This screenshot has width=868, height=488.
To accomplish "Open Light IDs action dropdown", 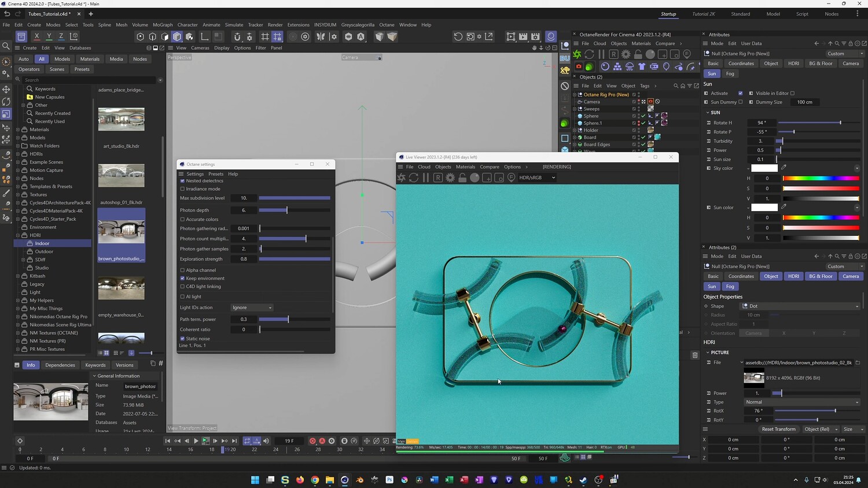I will pyautogui.click(x=252, y=308).
